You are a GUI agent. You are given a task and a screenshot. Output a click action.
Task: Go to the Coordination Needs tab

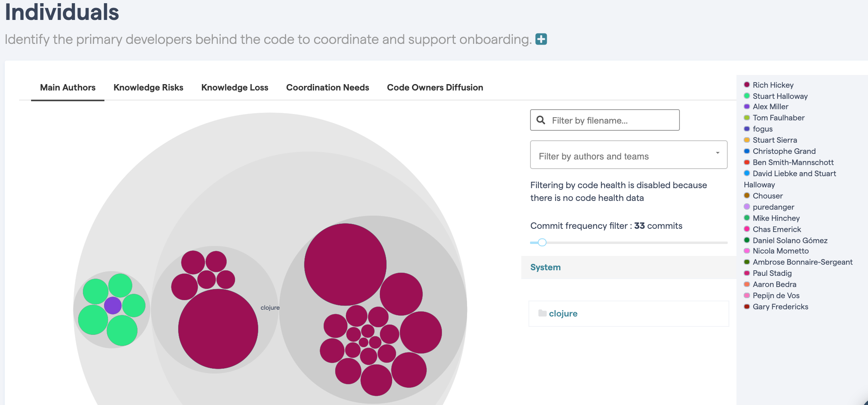328,87
